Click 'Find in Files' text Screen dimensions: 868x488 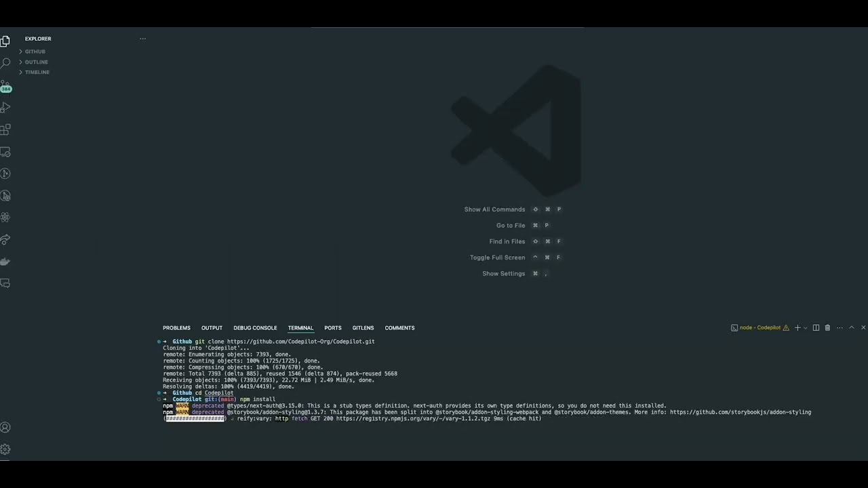pos(507,241)
